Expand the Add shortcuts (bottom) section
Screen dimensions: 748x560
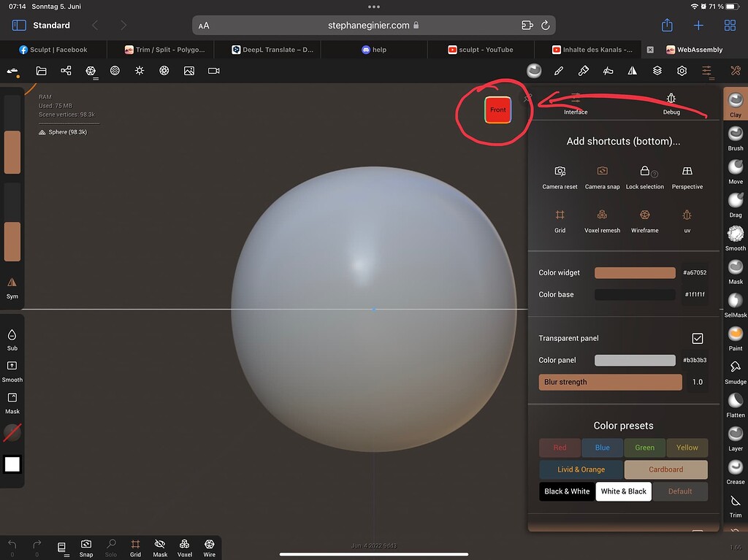[625, 141]
